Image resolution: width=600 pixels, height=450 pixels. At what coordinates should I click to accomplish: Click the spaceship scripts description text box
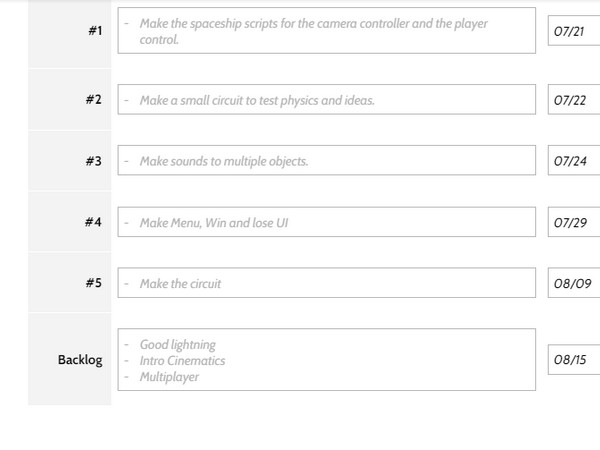click(326, 30)
